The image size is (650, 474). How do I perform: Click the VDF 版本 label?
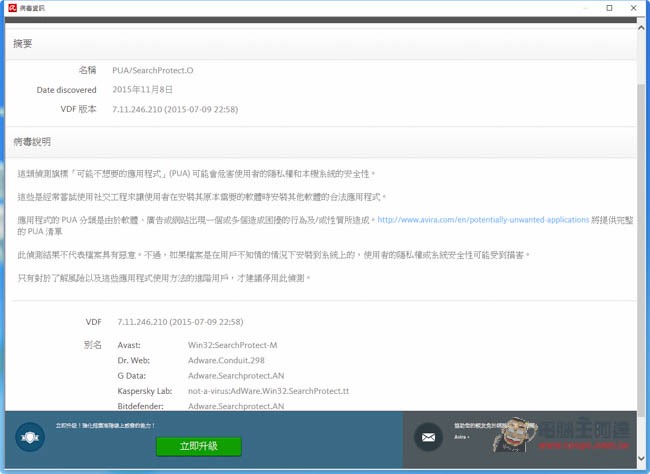[x=78, y=109]
